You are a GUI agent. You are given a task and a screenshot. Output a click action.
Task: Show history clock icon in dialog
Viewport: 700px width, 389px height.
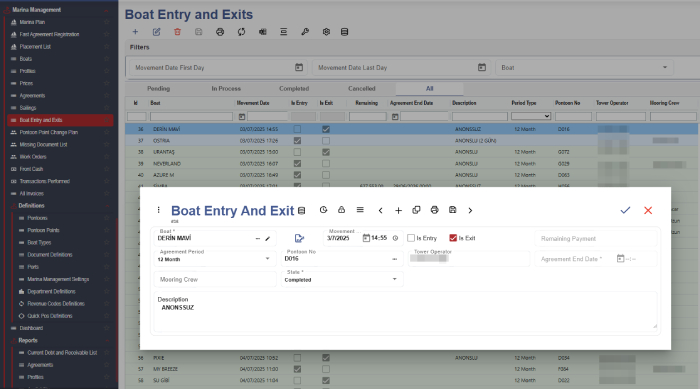323,210
